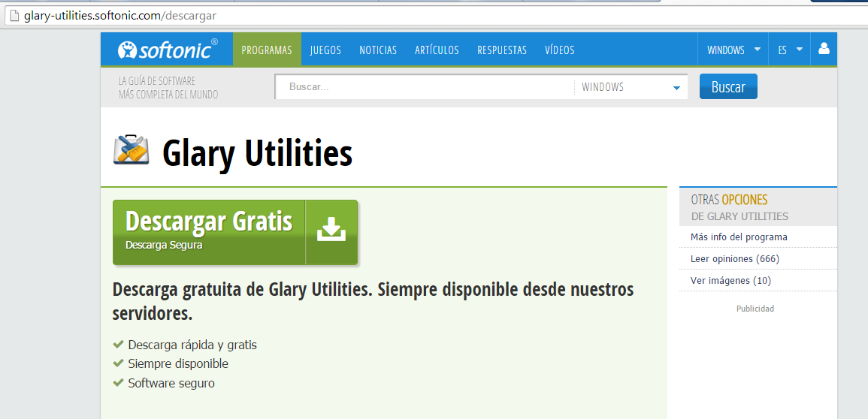
Task: Open the ES language dropdown
Action: 790,50
